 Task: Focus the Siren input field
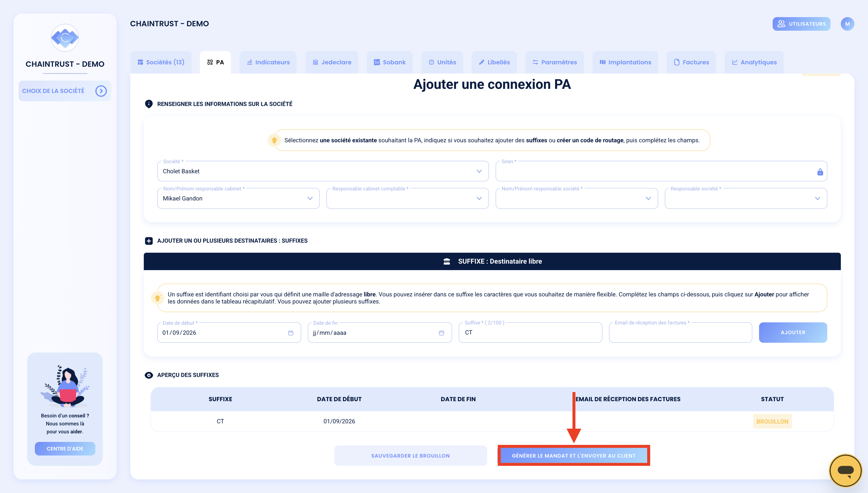coord(661,171)
